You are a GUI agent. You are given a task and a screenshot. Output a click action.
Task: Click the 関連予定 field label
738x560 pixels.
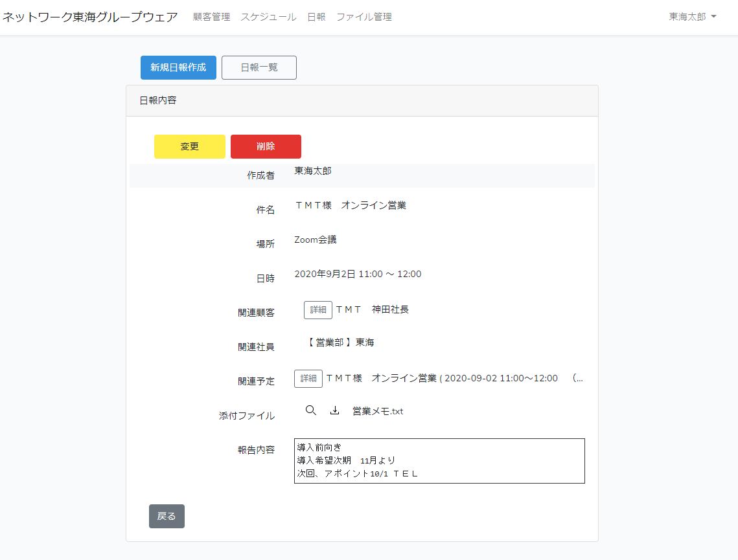click(x=256, y=381)
